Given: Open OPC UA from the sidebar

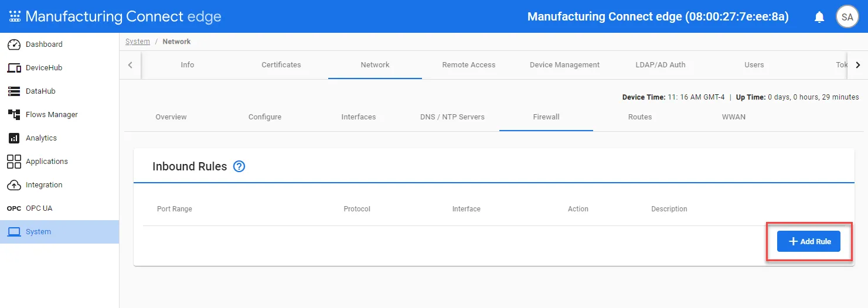Looking at the screenshot, I should click(59, 208).
